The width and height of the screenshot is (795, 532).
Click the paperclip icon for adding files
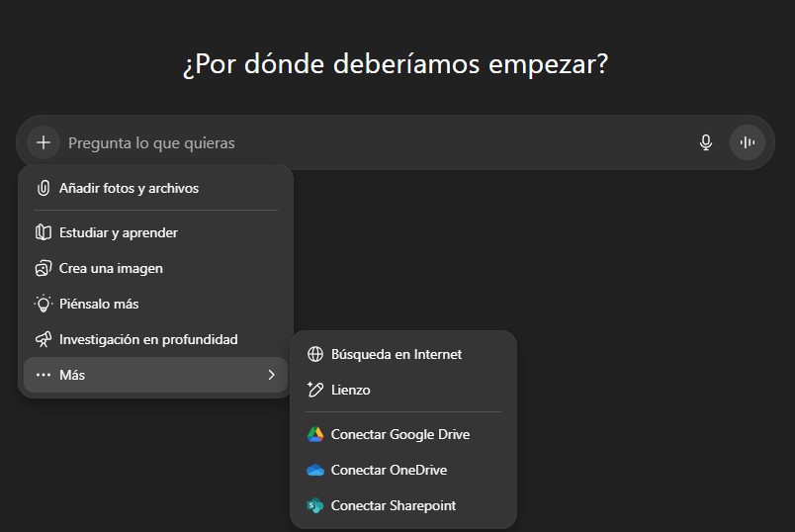pos(44,188)
